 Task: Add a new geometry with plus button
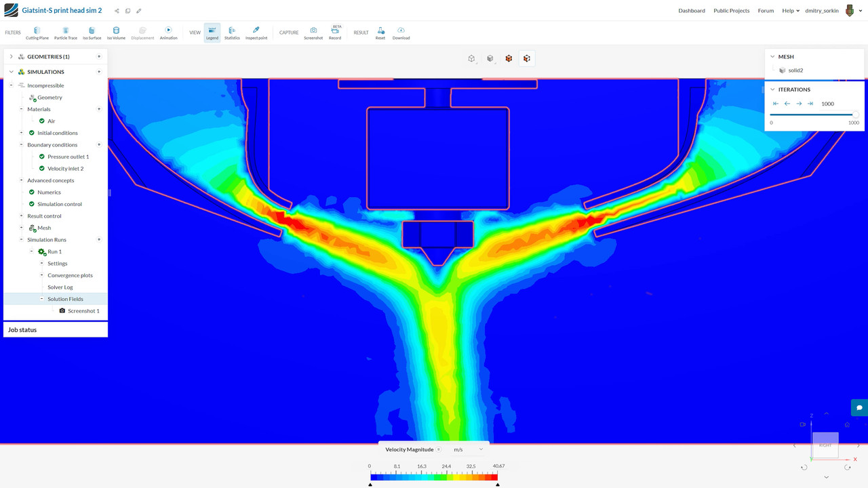99,57
